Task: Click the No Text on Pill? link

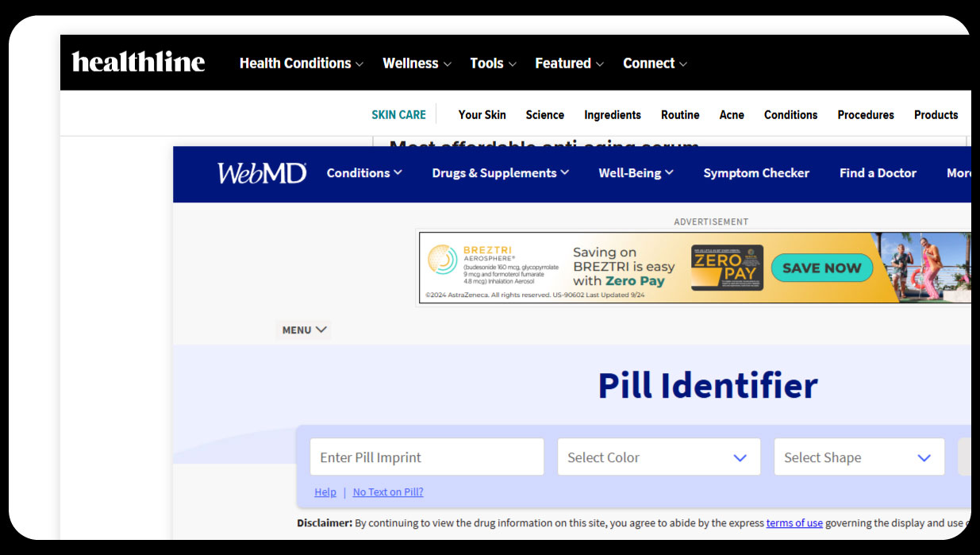Action: (388, 492)
